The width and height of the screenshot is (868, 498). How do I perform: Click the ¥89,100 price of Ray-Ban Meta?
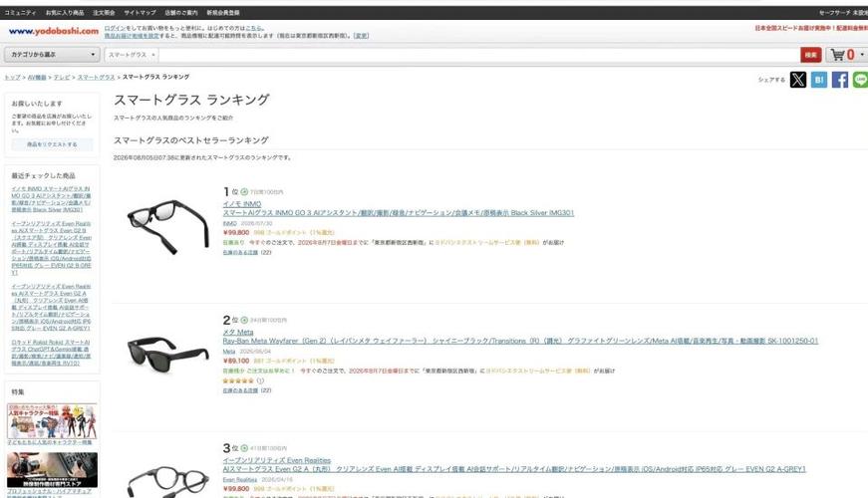click(236, 361)
